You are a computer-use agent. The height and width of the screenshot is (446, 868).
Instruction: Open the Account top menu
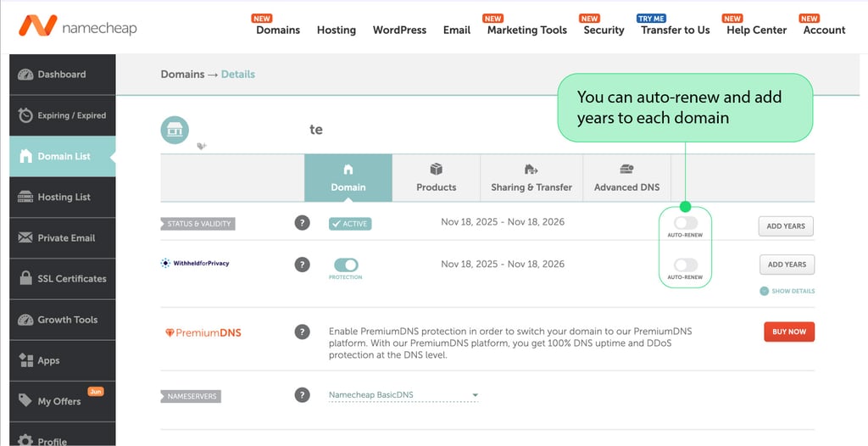coord(824,30)
